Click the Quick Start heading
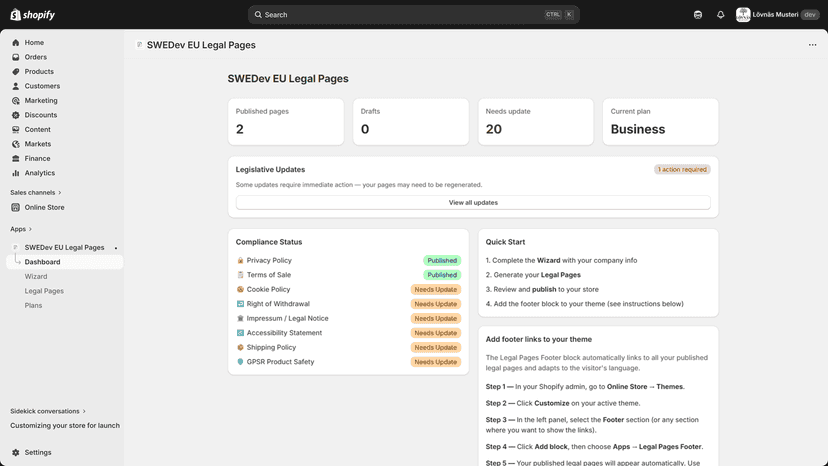Viewport: 828px width, 466px height. coord(505,242)
